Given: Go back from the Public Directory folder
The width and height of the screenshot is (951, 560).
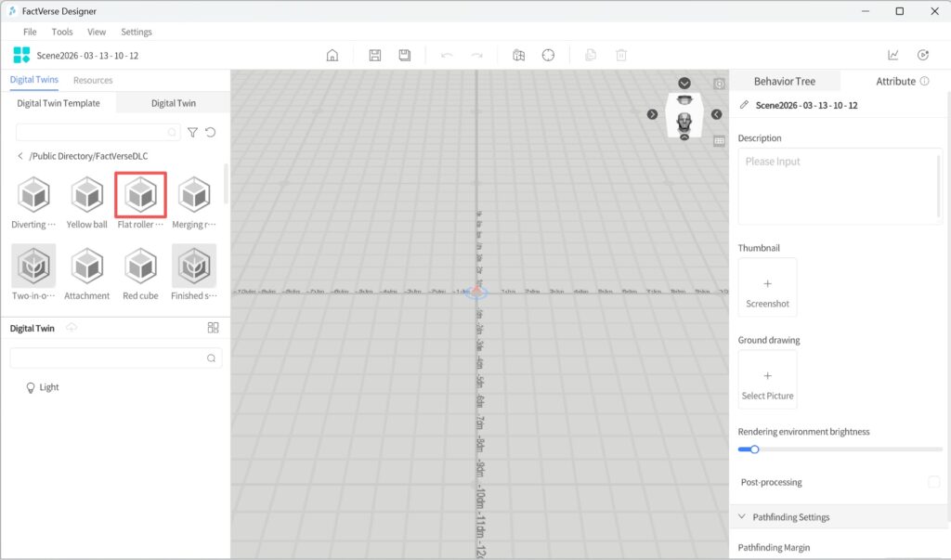Looking at the screenshot, I should click(20, 156).
